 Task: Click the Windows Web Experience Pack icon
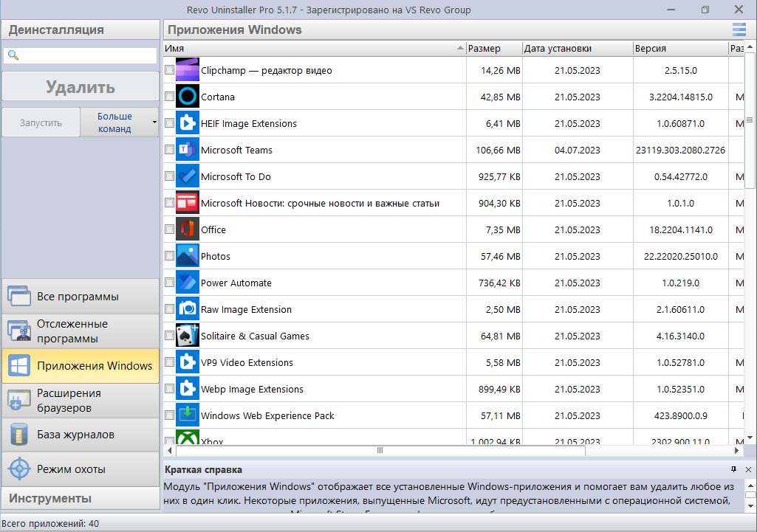pos(188,415)
